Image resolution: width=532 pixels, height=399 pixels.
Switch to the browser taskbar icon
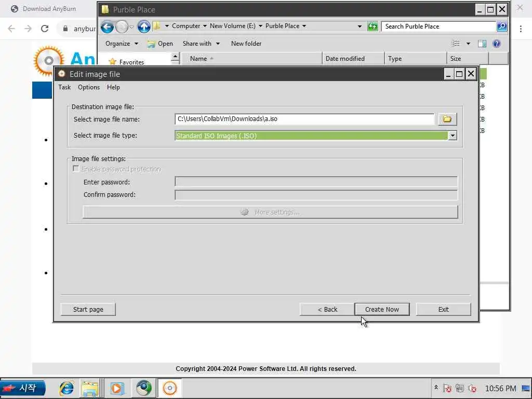144,388
